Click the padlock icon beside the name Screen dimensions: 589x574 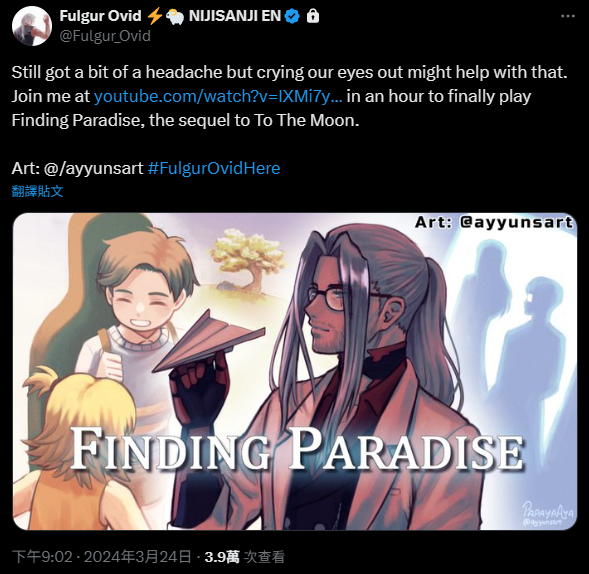coord(313,16)
